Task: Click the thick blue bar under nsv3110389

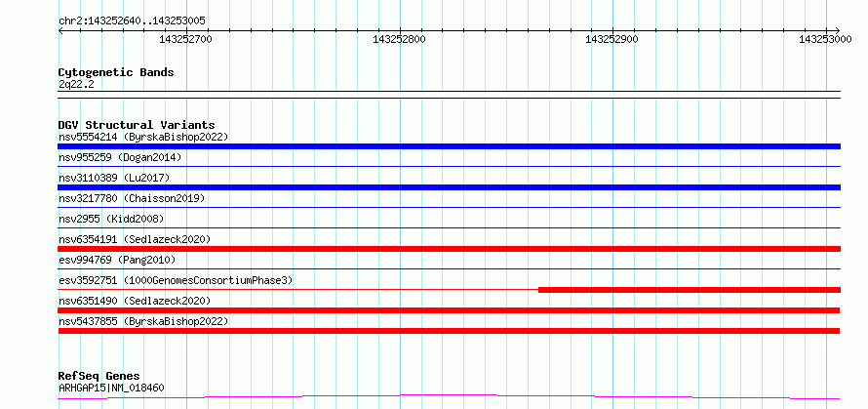Action: coord(449,187)
